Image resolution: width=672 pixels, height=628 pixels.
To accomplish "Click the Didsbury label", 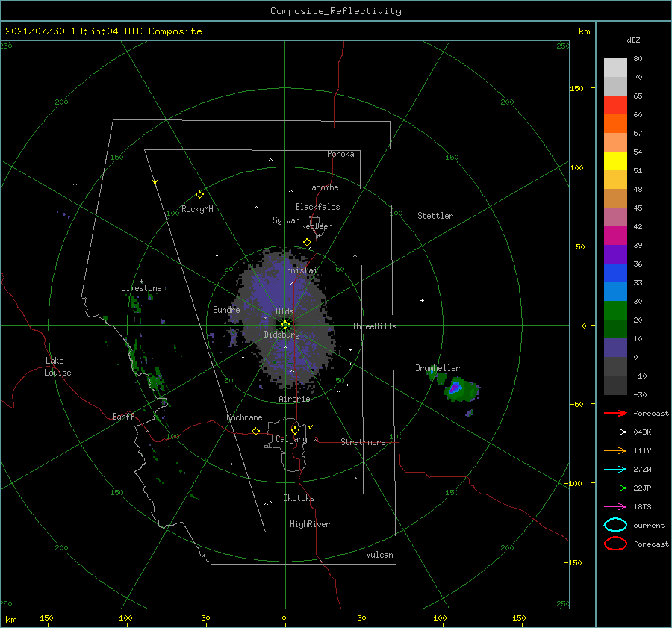I will click(282, 335).
